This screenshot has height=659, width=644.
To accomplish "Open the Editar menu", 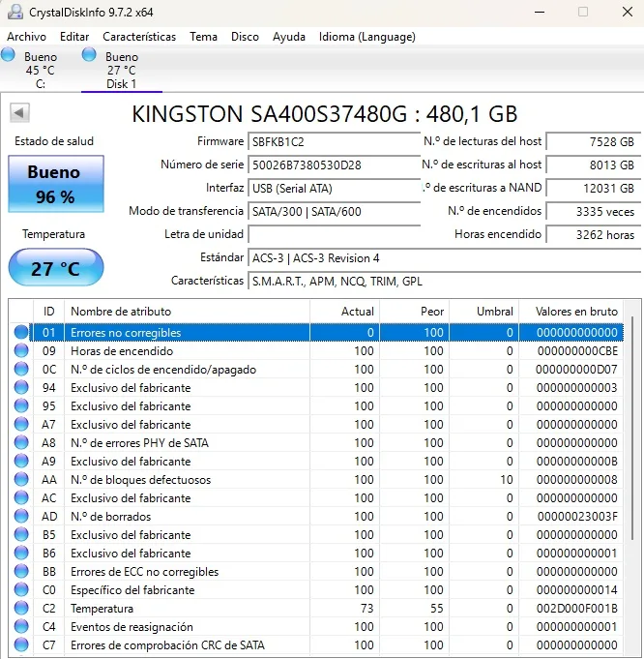I will click(74, 37).
